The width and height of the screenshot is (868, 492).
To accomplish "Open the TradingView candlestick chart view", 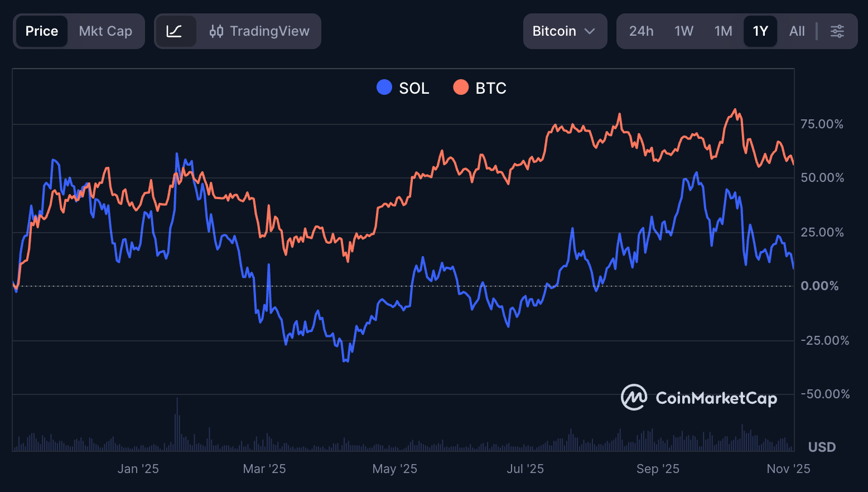I will coord(259,31).
